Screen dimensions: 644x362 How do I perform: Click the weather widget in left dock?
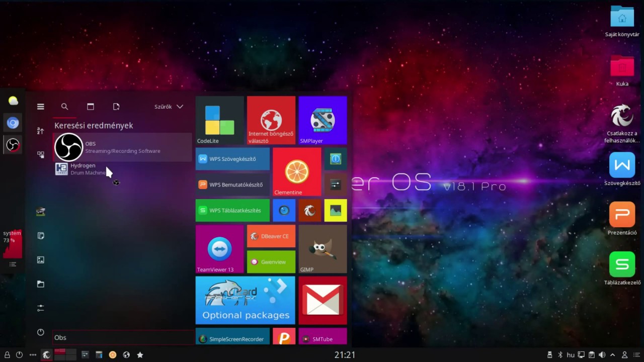pos(13,101)
